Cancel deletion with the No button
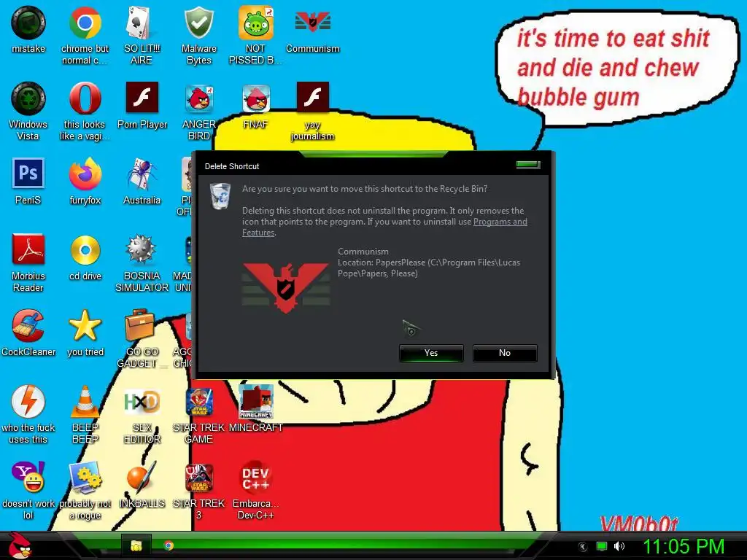Viewport: 747px width, 560px height. click(505, 353)
